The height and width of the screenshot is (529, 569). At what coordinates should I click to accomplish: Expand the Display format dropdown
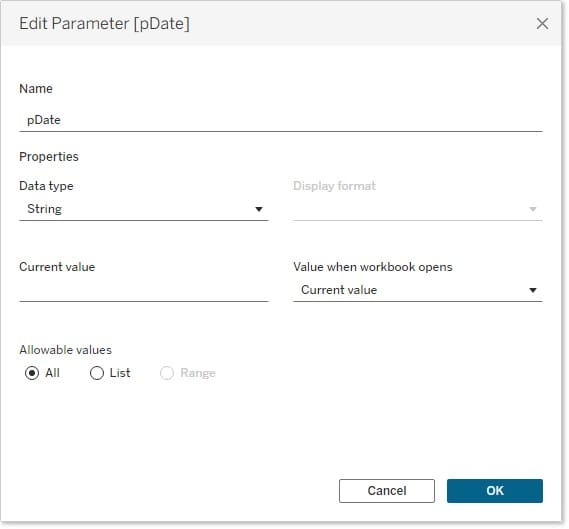(418, 209)
